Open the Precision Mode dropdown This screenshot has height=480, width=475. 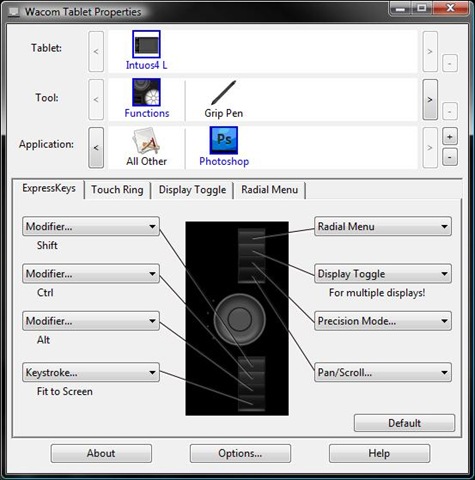tap(383, 321)
